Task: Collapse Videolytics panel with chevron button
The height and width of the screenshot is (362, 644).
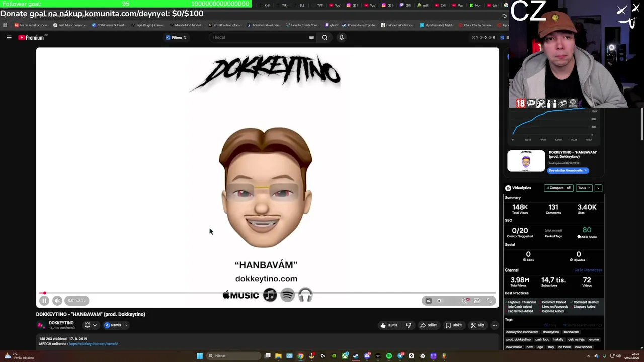Action: coord(598,188)
